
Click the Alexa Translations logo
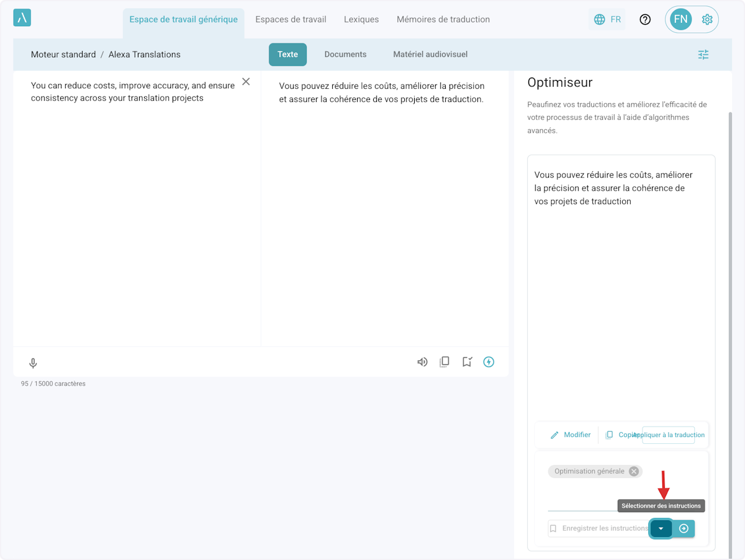[22, 18]
